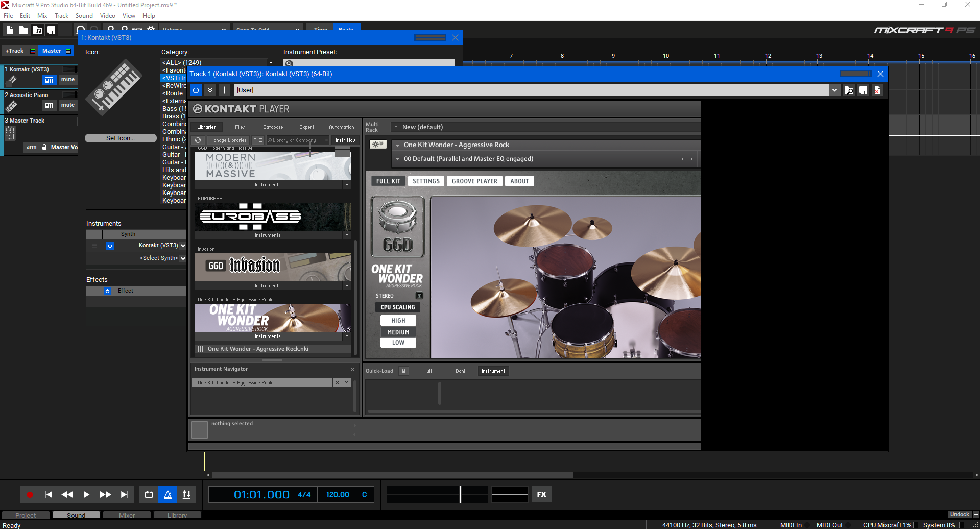Image resolution: width=980 pixels, height=529 pixels.
Task: Click the delete preset icon
Action: tap(877, 90)
